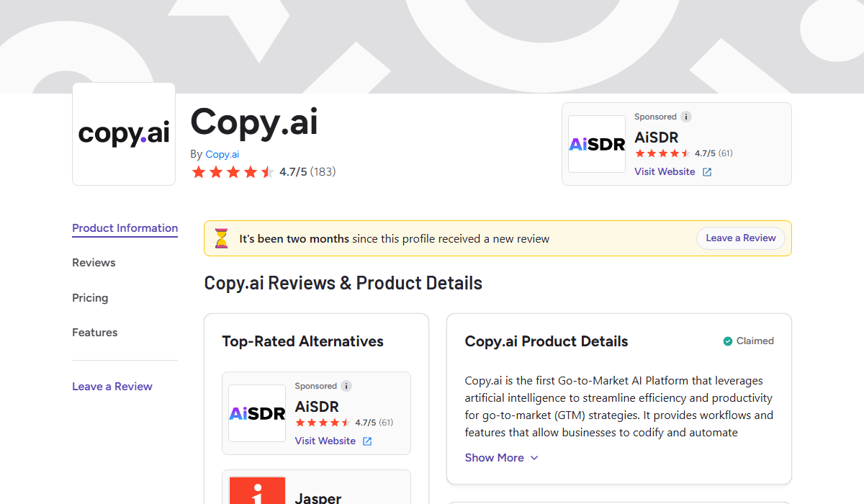The image size is (864, 504).
Task: Click the info icon beside top Sponsored label
Action: click(686, 117)
